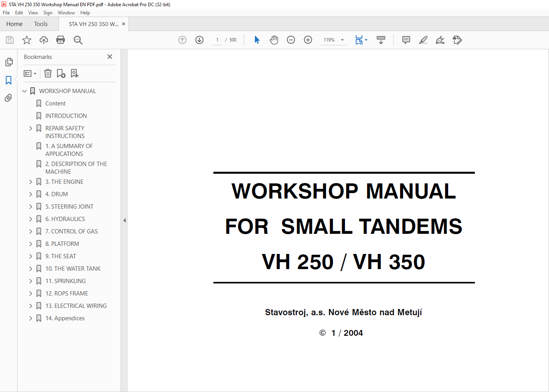Add a sticky note comment
Viewport: 549px width, 392px height.
pyautogui.click(x=406, y=40)
